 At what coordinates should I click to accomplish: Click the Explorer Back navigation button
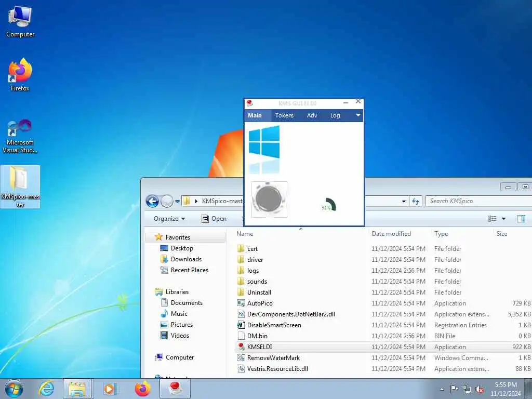tap(152, 201)
